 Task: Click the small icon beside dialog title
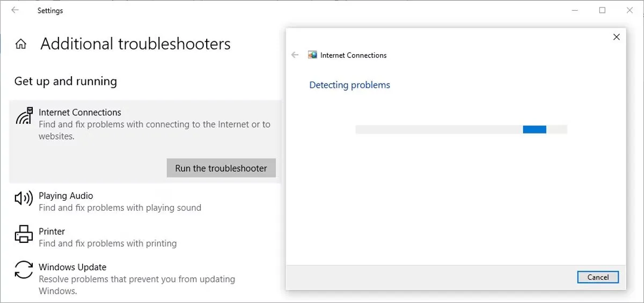point(312,55)
